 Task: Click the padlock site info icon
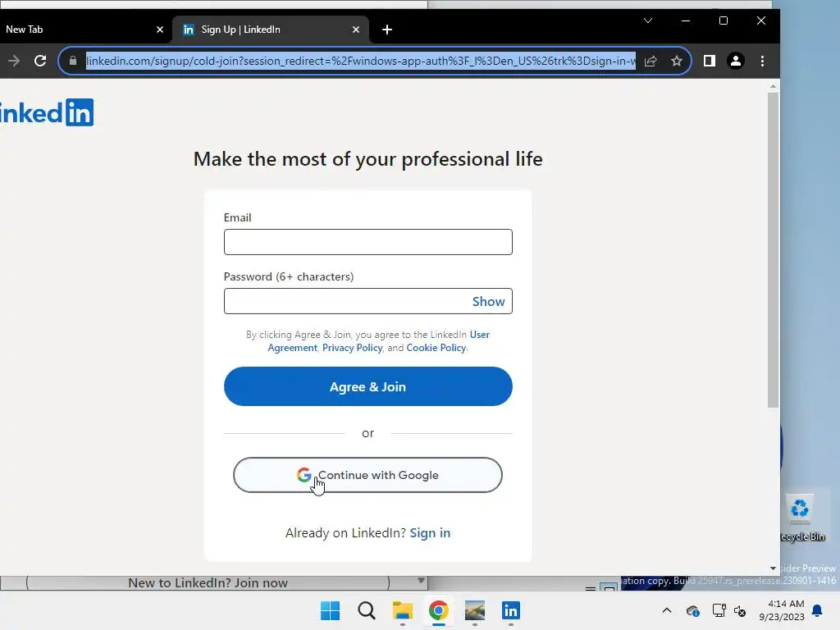(73, 61)
